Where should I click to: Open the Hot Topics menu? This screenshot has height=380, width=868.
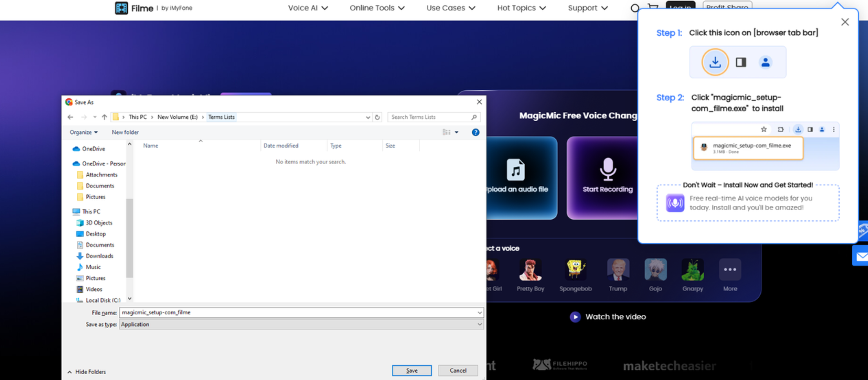(x=521, y=8)
